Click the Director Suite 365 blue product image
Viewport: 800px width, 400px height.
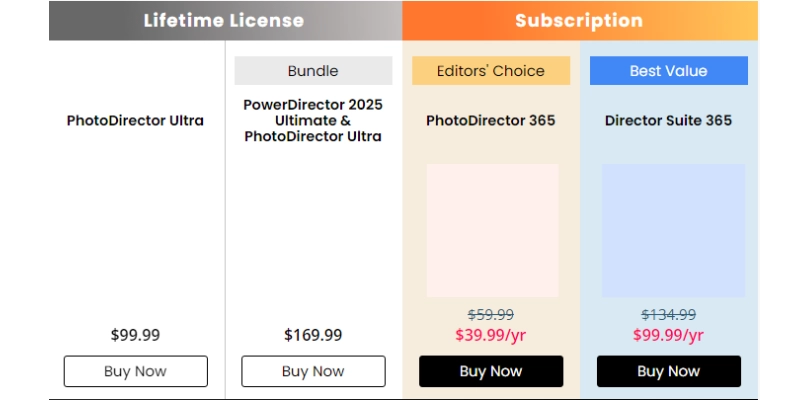(673, 230)
